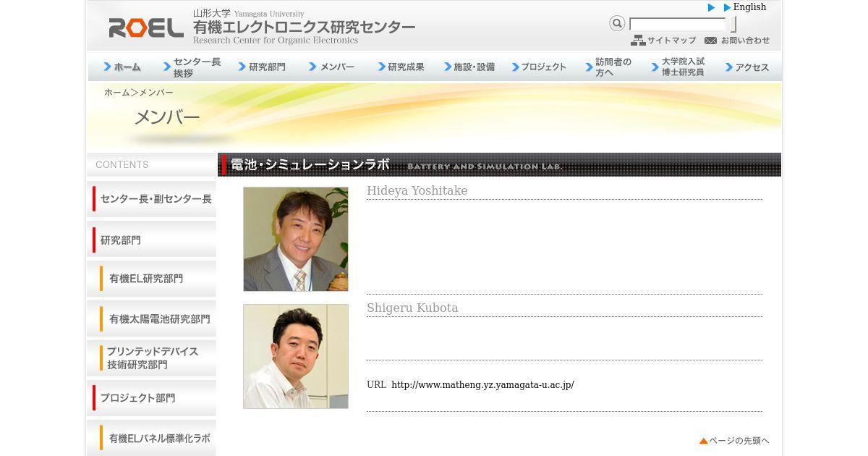Viewport: 868px width, 456px height.
Task: Click the envelope contact icon
Action: 711,41
